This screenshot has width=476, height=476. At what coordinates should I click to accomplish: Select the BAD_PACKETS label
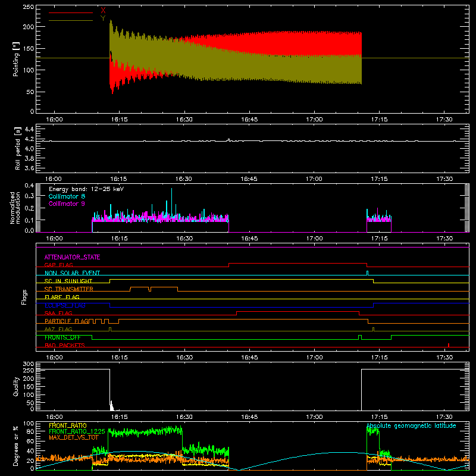(x=65, y=345)
